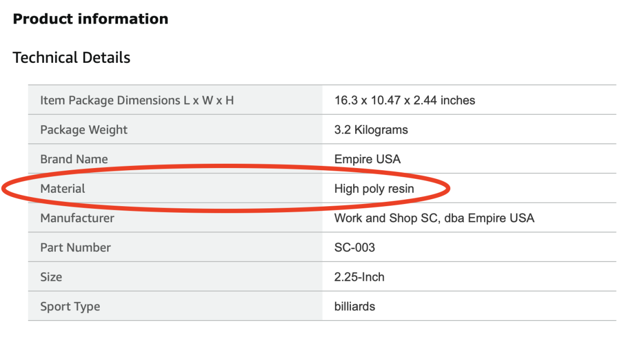Select the 'Package Weight' row label
644x356 pixels.
point(84,130)
